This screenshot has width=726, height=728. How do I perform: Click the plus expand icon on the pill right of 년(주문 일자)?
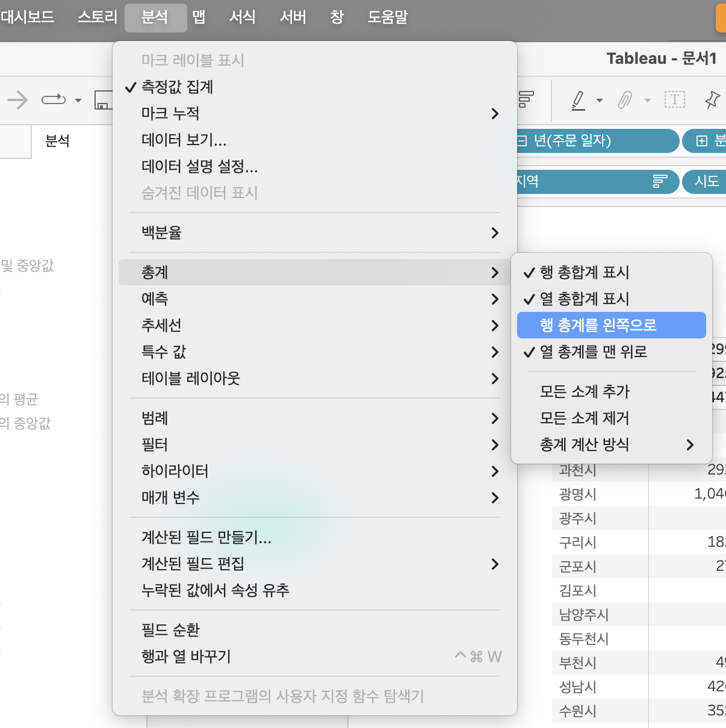701,141
